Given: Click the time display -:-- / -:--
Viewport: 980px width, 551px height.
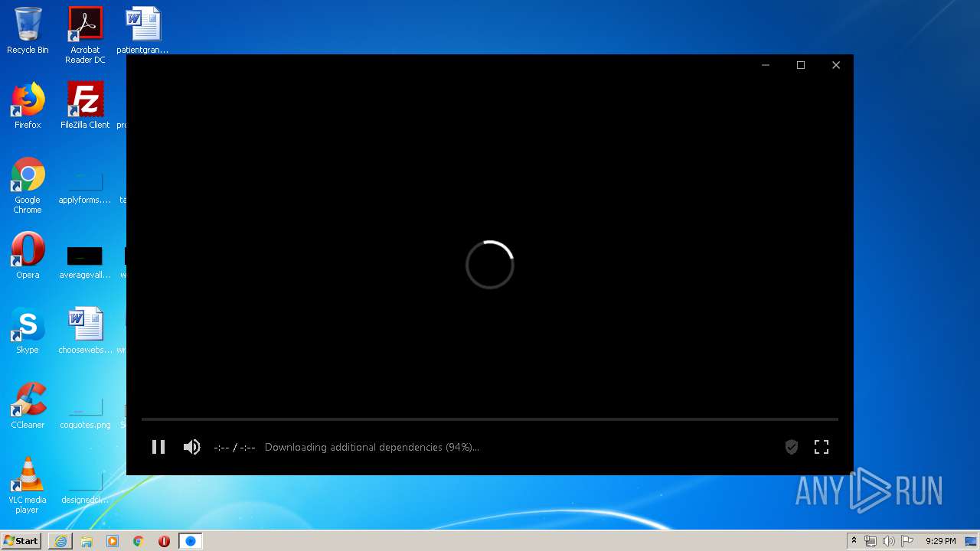Looking at the screenshot, I should coord(234,447).
